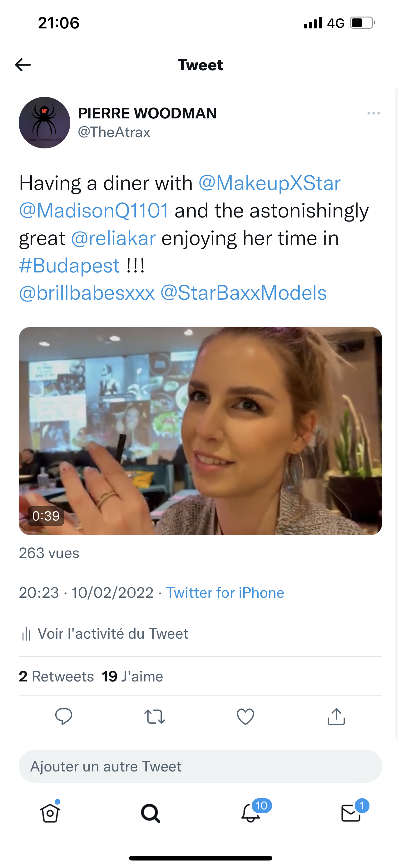Tap the Twitter for iPhone link
The image size is (401, 868).
click(225, 593)
